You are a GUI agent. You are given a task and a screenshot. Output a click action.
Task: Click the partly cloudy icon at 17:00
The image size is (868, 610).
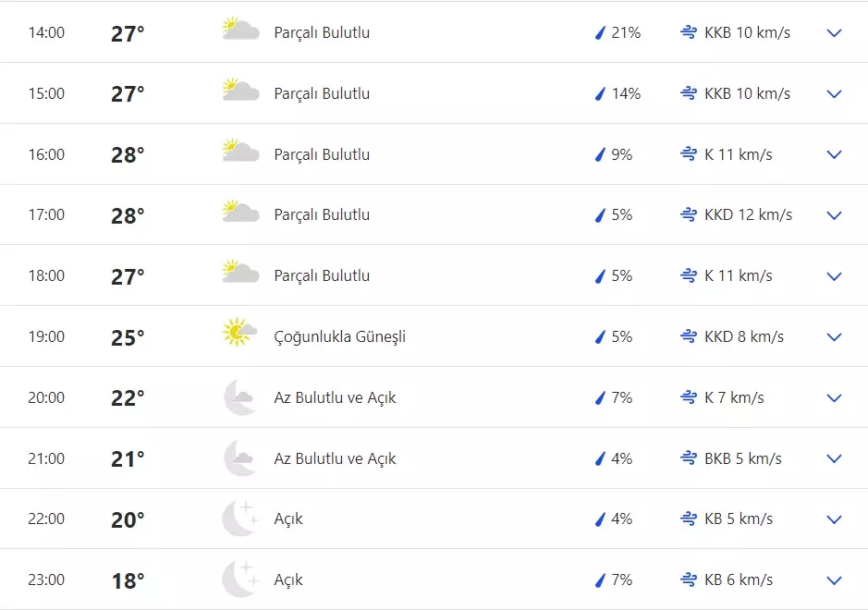(240, 212)
